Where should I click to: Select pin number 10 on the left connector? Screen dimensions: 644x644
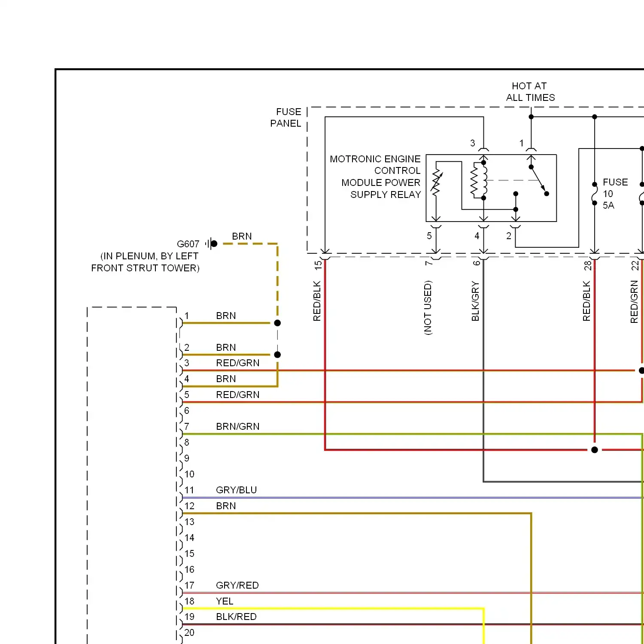[189, 474]
